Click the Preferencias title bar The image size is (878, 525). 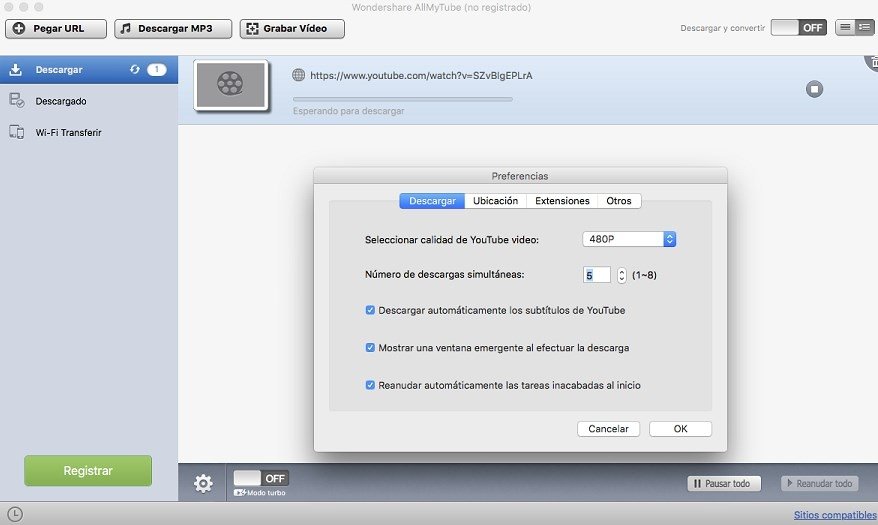[x=520, y=176]
